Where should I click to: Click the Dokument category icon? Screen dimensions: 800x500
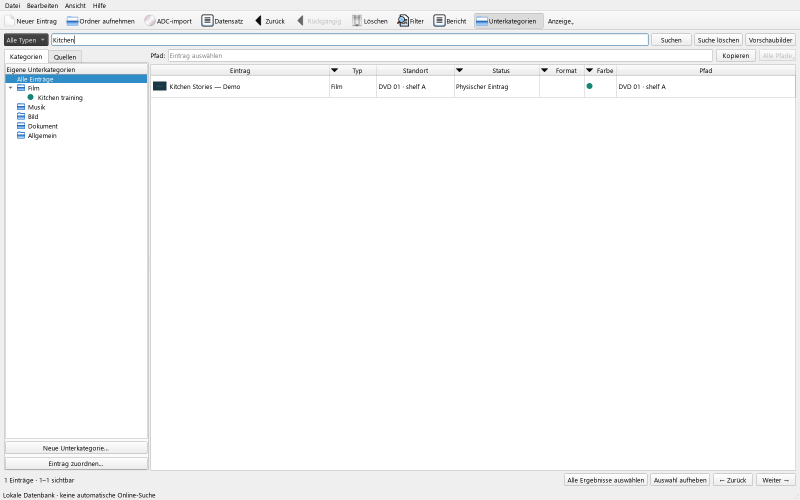click(x=21, y=126)
